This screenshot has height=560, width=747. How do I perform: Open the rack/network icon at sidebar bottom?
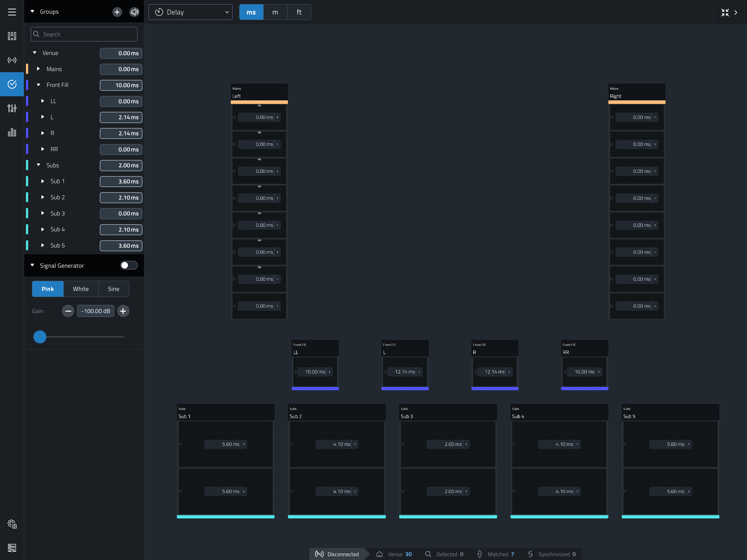click(x=12, y=547)
